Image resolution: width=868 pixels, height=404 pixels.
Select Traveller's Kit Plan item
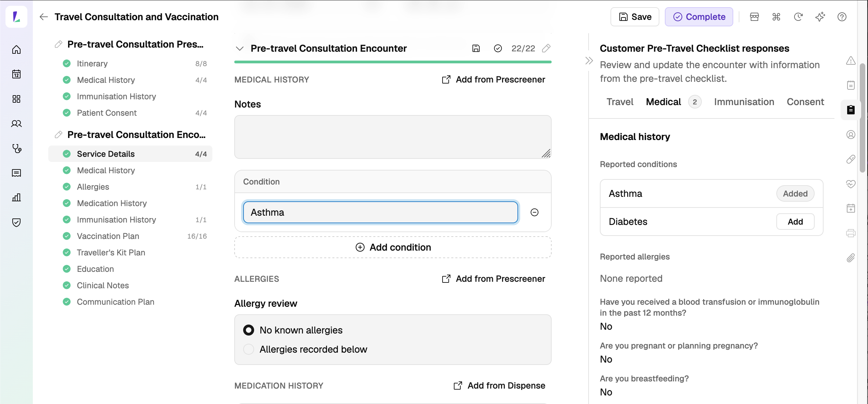point(131,252)
